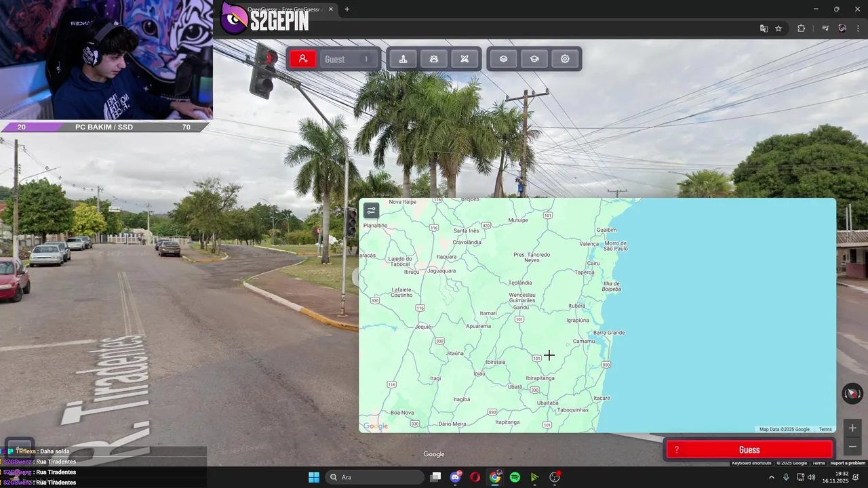Click the taskbar app with red dot

tap(555, 477)
